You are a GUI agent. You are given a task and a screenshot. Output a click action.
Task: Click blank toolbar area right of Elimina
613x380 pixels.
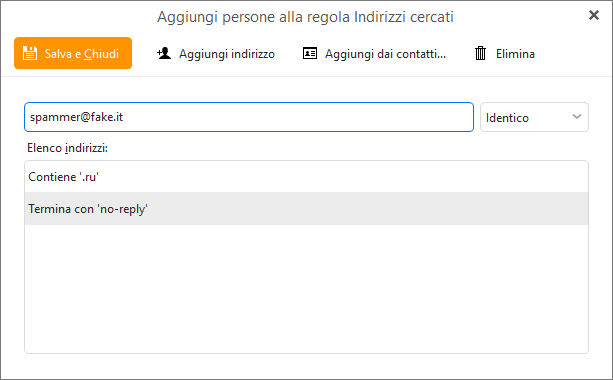[x=571, y=54]
